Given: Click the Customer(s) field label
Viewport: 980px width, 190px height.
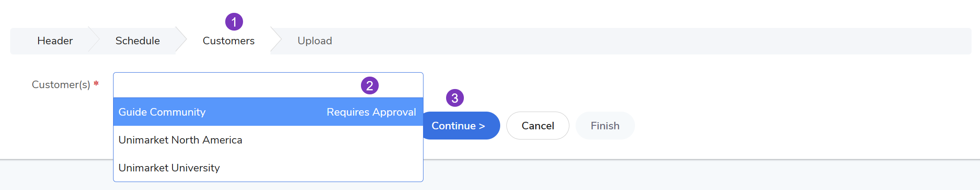Looking at the screenshot, I should click(x=61, y=85).
